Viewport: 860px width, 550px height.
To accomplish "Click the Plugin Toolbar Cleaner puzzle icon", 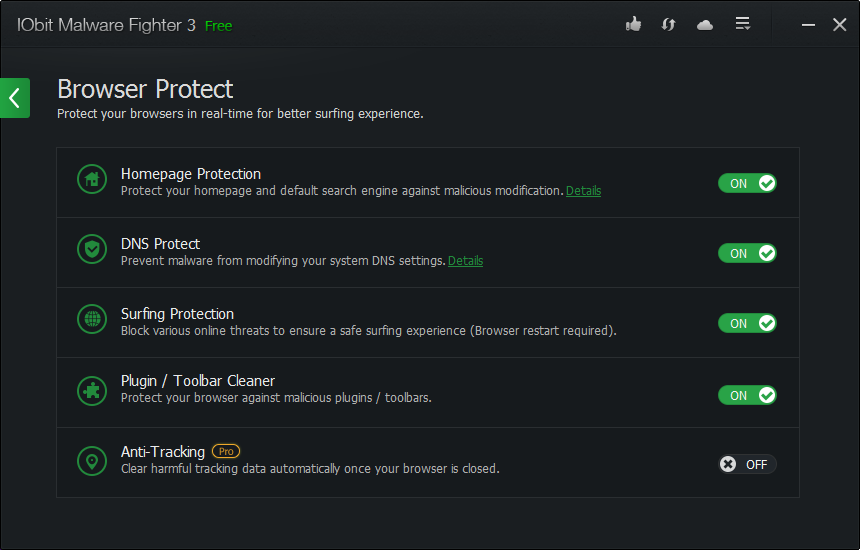I will point(92,390).
